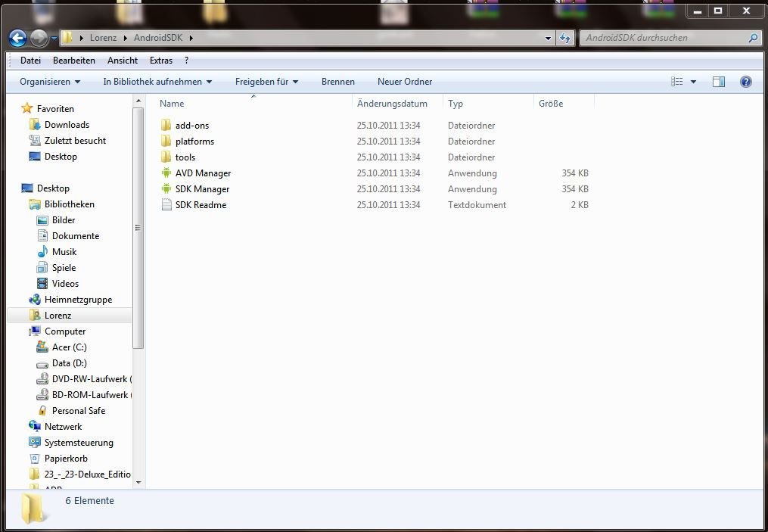Select Dokumente library in sidebar
The width and height of the screenshot is (768, 532).
coord(76,235)
